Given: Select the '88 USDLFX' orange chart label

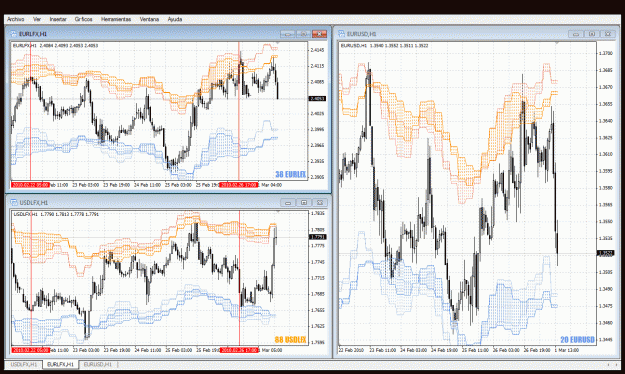Looking at the screenshot, I should (291, 340).
